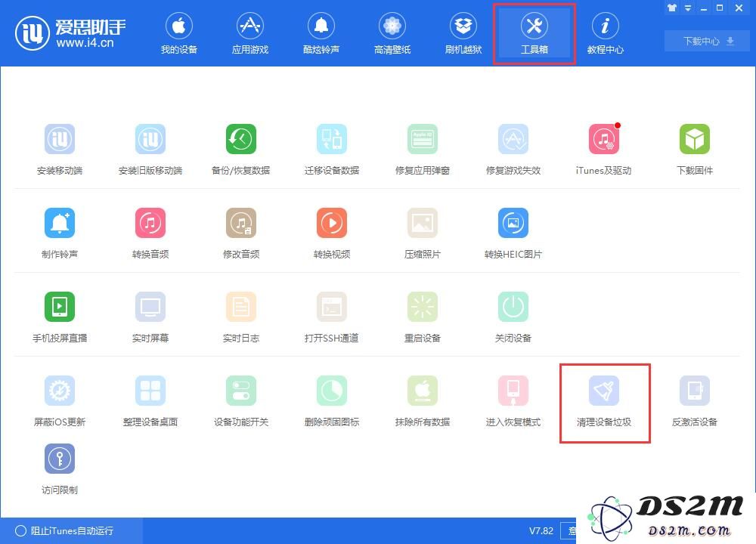Start 迁移设备数据 device data migration
This screenshot has width=756, height=544.
coord(332,149)
